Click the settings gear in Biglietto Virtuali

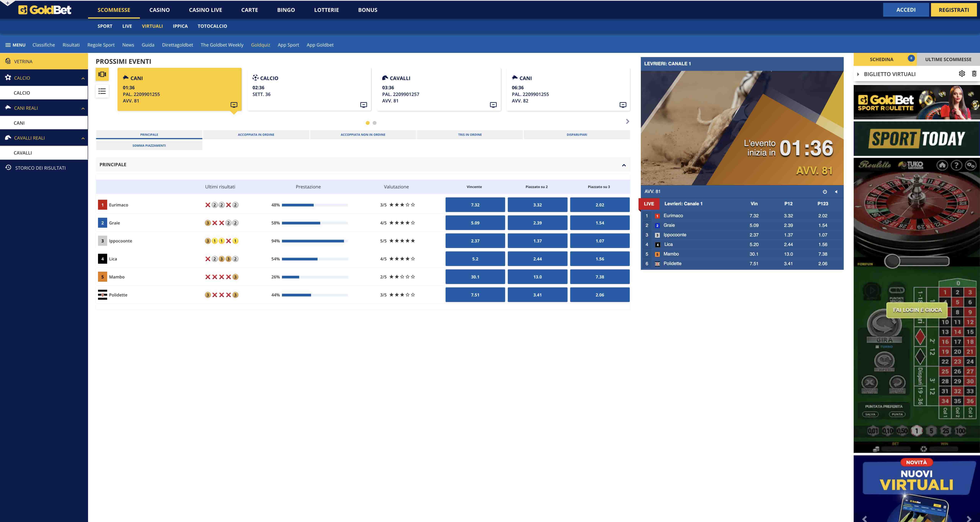(x=962, y=74)
